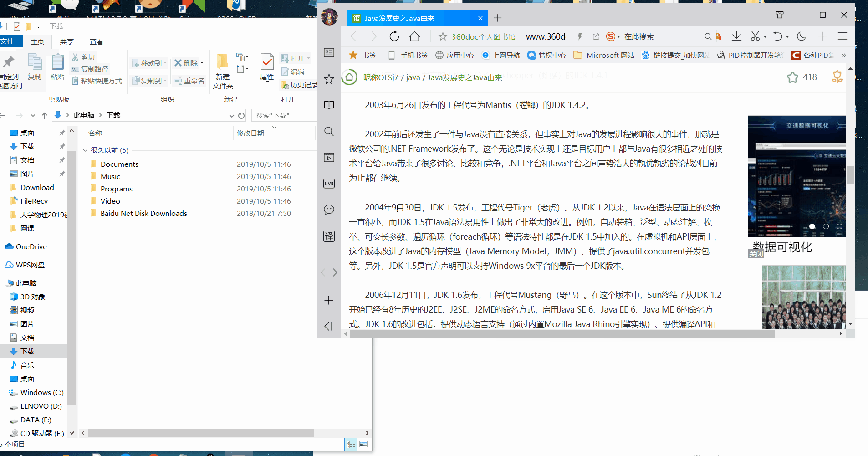The height and width of the screenshot is (456, 868).
Task: Show more bookmarks overflow chevron
Action: 844,55
